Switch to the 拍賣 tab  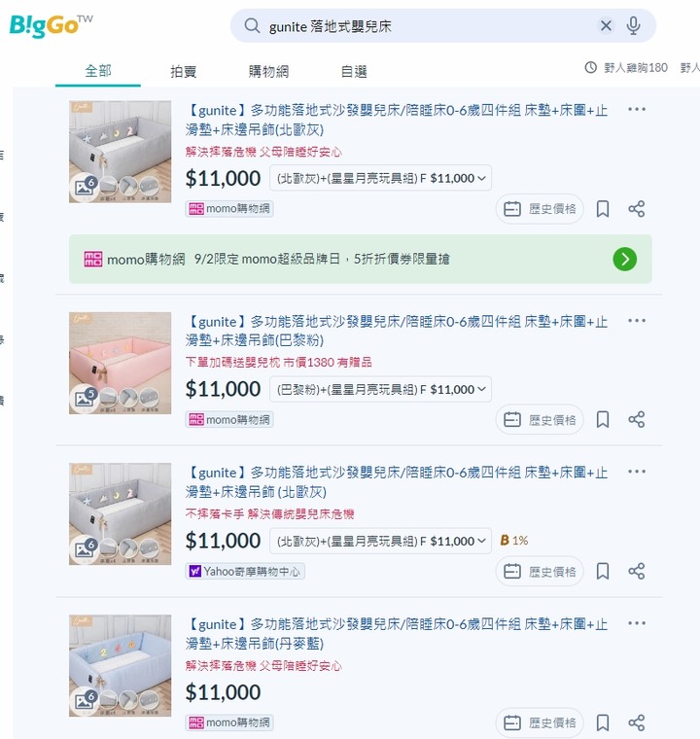(184, 72)
